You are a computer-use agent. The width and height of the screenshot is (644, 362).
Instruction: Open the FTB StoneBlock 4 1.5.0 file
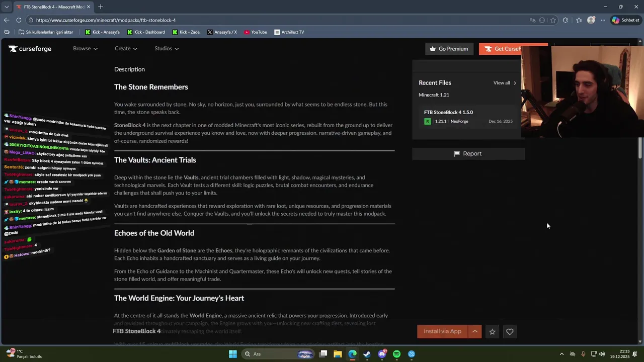448,112
